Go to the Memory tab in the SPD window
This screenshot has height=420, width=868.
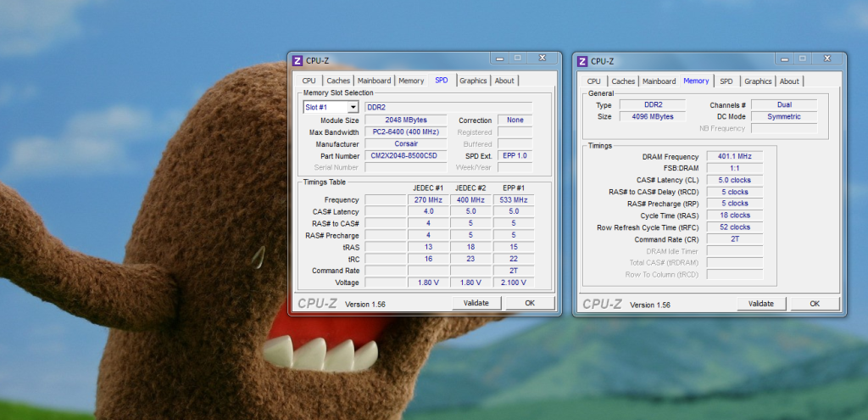[x=411, y=81]
